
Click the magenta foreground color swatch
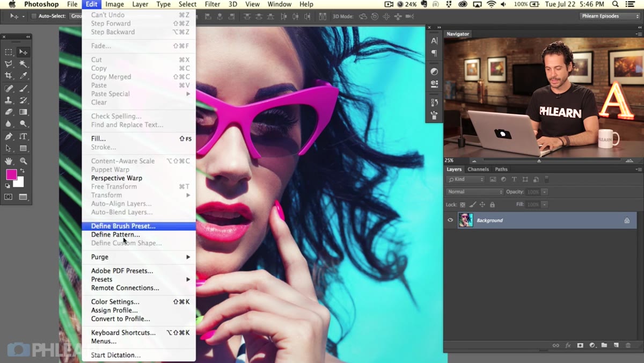tap(11, 175)
